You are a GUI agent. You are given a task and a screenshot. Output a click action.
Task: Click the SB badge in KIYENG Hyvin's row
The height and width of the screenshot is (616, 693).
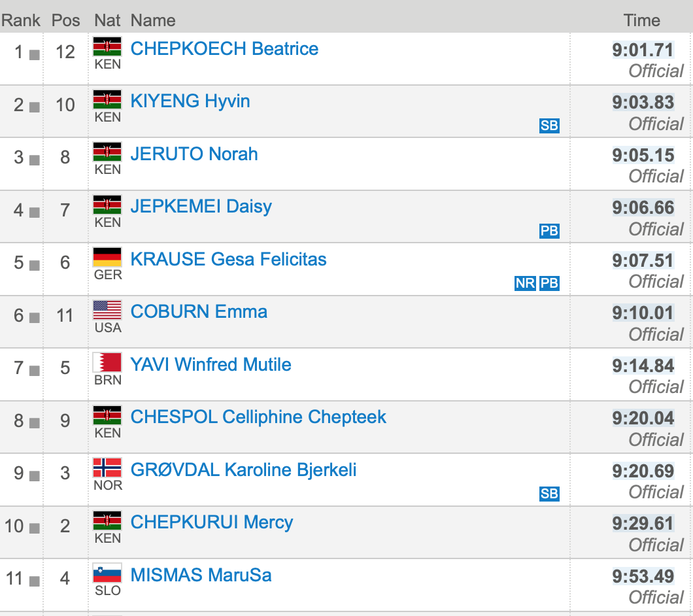[x=549, y=126]
